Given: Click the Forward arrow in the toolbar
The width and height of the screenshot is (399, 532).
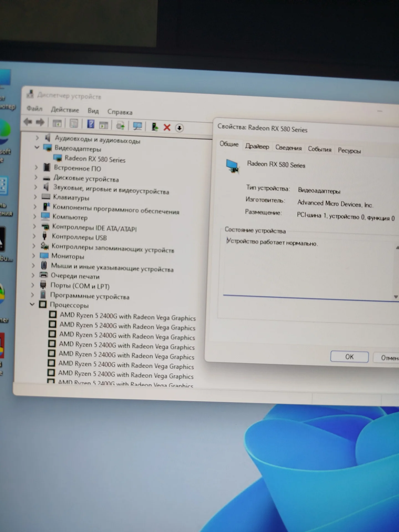Looking at the screenshot, I should [x=40, y=122].
